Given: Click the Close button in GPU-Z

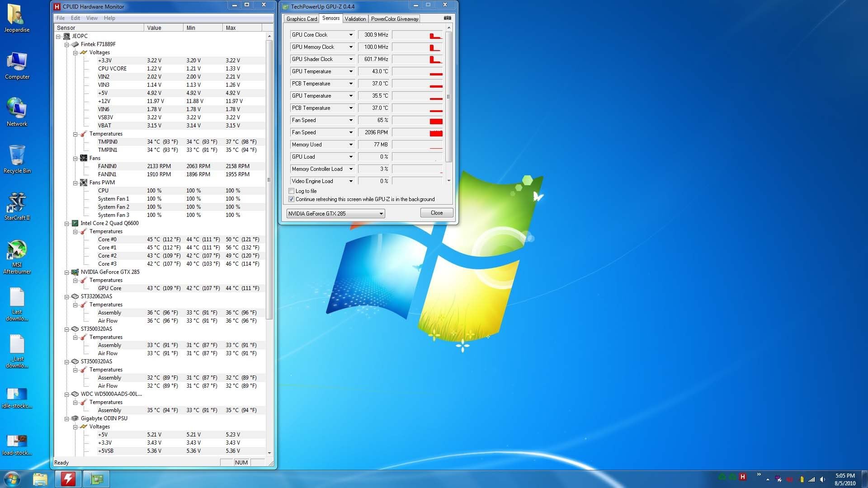Looking at the screenshot, I should tap(436, 213).
